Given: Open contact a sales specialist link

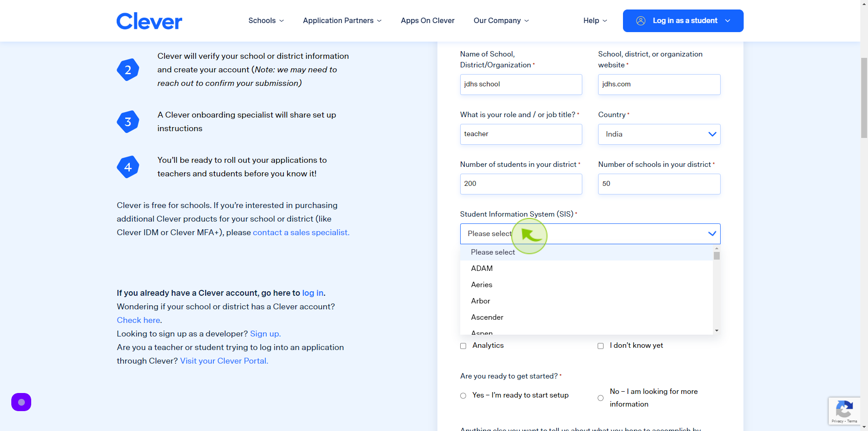Looking at the screenshot, I should click(301, 232).
